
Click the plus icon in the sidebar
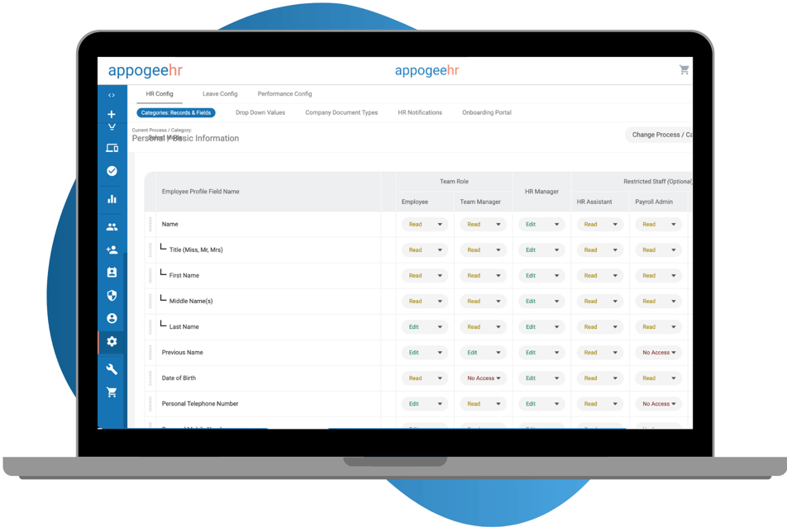pyautogui.click(x=112, y=114)
